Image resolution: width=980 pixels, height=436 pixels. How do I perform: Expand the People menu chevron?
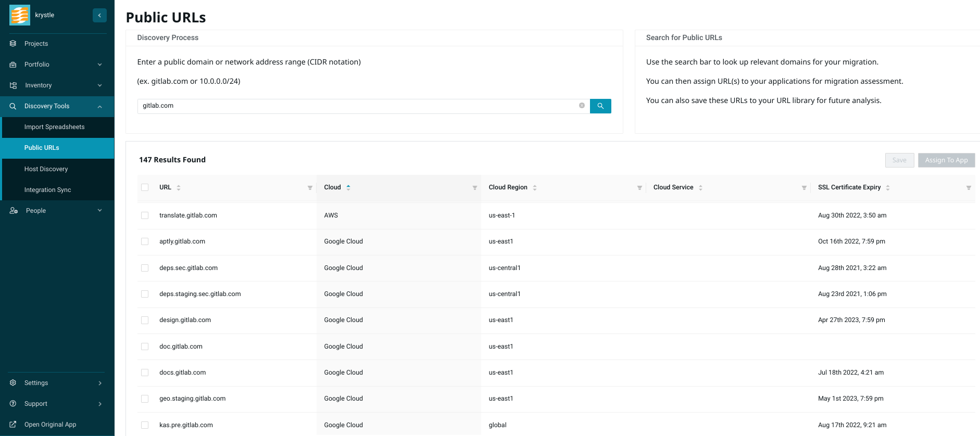pos(99,211)
